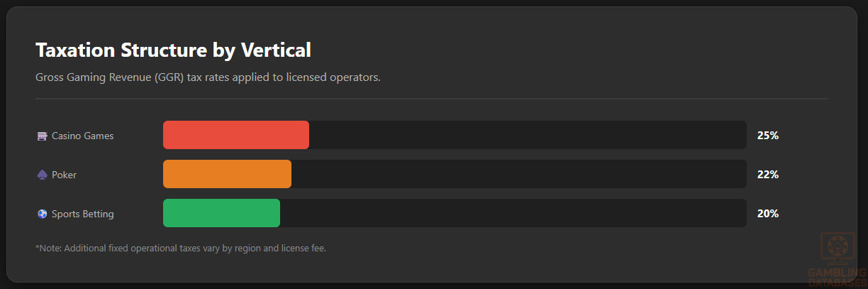Click the casino slot machine icon

point(42,136)
